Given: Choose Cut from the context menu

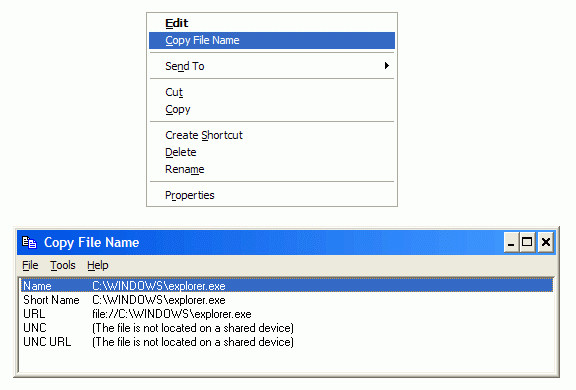Looking at the screenshot, I should coord(272,92).
